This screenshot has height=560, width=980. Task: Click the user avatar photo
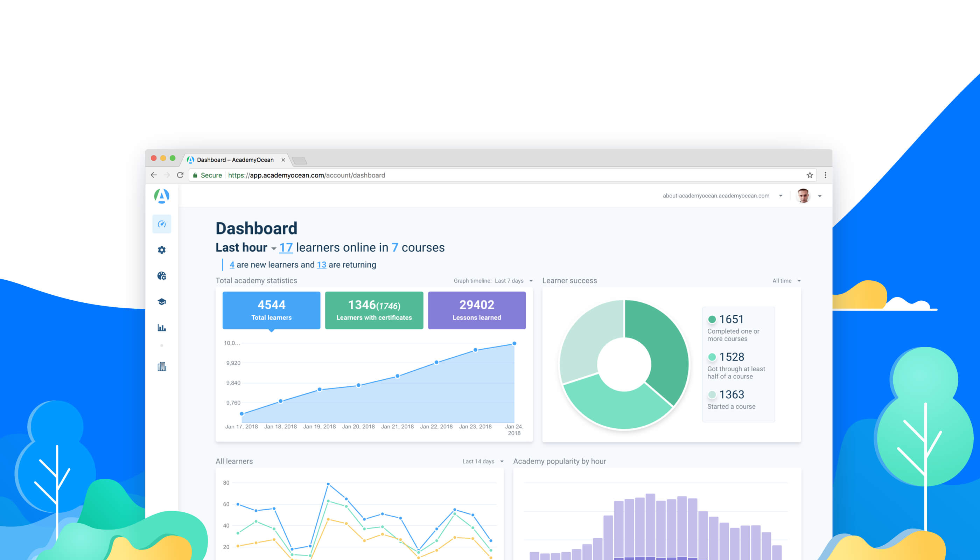click(803, 196)
